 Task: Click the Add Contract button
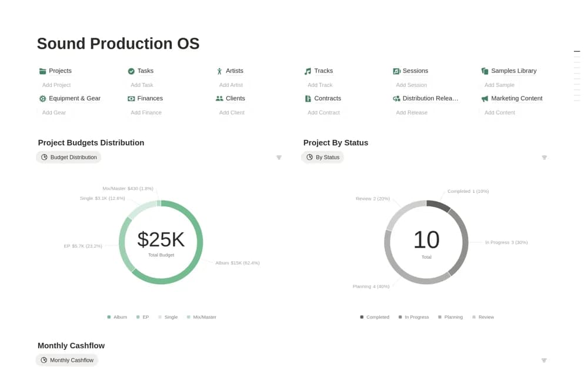pos(323,112)
